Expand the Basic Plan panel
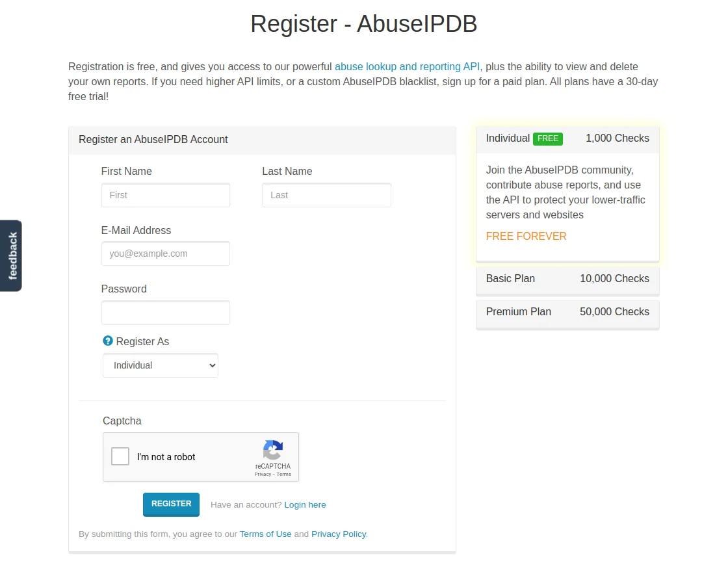The height and width of the screenshot is (572, 728). click(567, 279)
